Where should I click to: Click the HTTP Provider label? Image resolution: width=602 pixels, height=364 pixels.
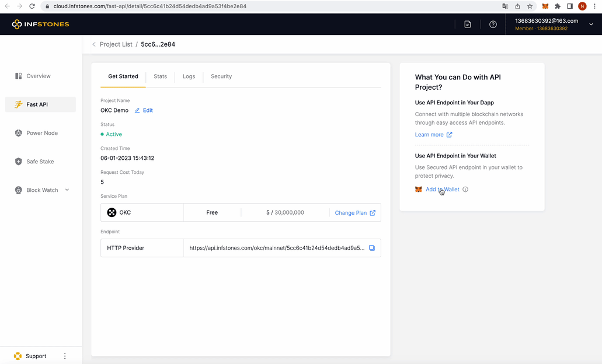pyautogui.click(x=126, y=248)
